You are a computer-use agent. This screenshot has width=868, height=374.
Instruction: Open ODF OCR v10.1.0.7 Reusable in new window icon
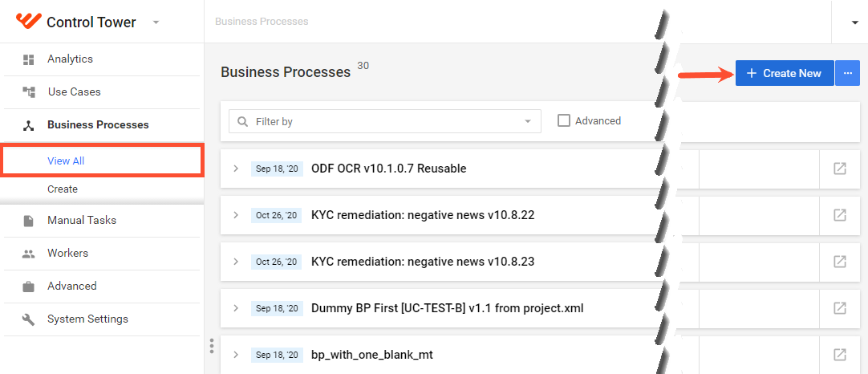840,169
